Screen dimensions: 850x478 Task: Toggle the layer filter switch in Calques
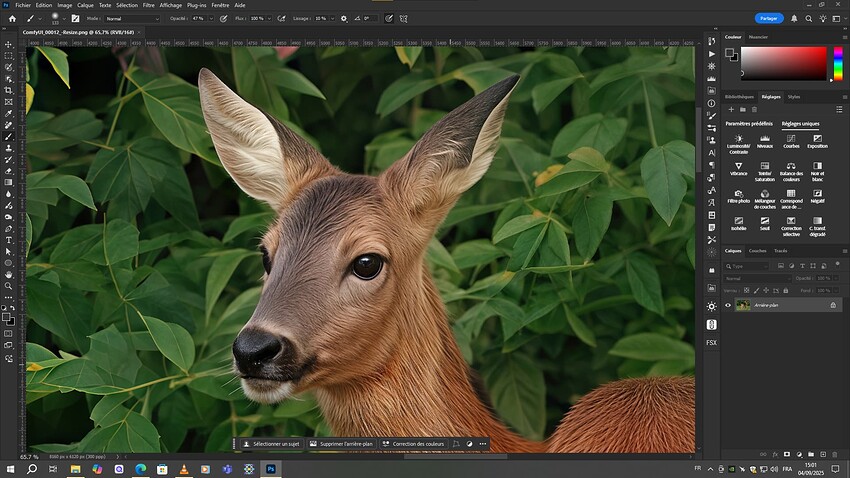(836, 266)
